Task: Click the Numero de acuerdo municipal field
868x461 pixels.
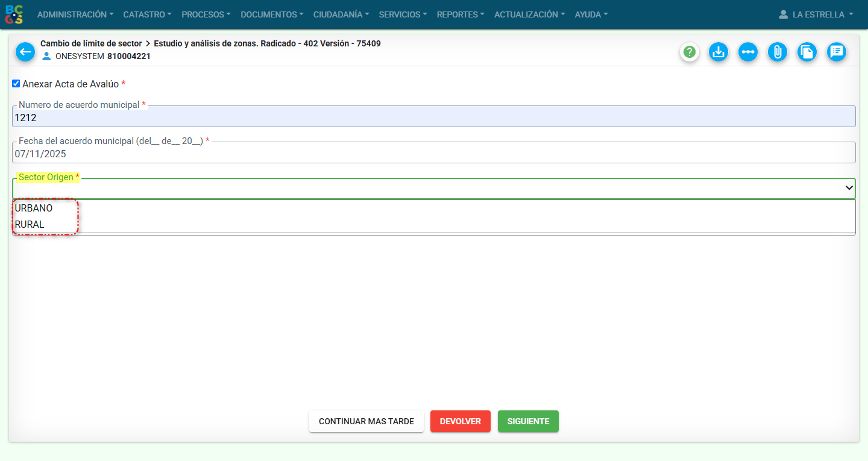Action: click(433, 118)
